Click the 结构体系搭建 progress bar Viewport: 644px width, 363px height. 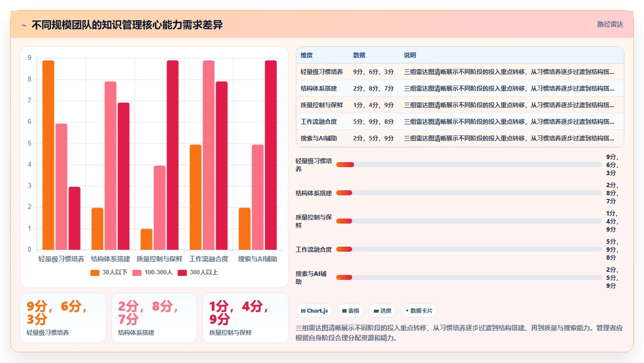click(x=469, y=193)
